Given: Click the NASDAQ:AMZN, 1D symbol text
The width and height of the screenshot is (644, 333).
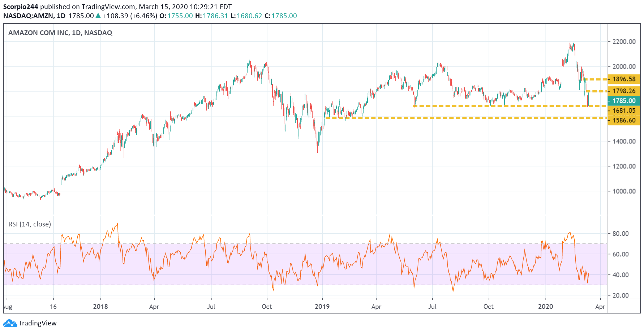Looking at the screenshot, I should 34,16.
